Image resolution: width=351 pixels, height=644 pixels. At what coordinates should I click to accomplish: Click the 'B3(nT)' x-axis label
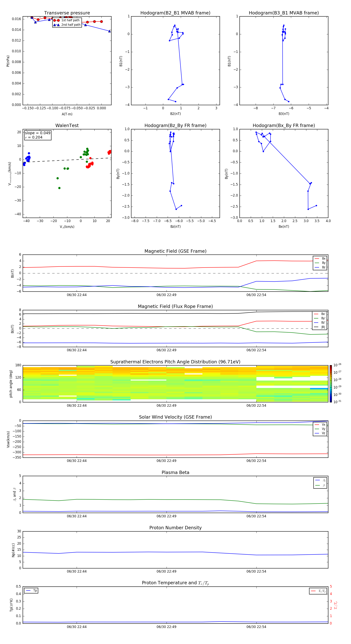click(x=284, y=114)
